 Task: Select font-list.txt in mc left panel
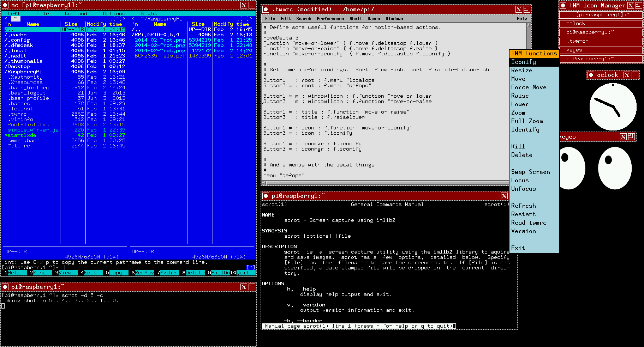point(65,124)
